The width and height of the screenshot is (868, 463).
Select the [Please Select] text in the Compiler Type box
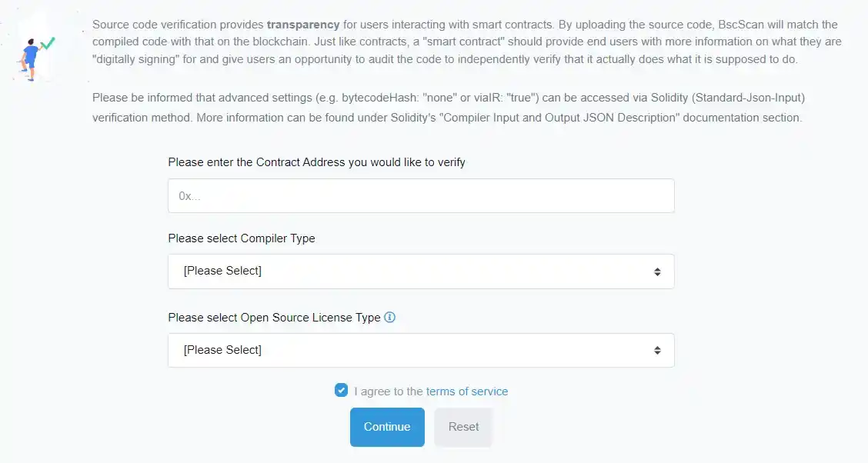(222, 271)
